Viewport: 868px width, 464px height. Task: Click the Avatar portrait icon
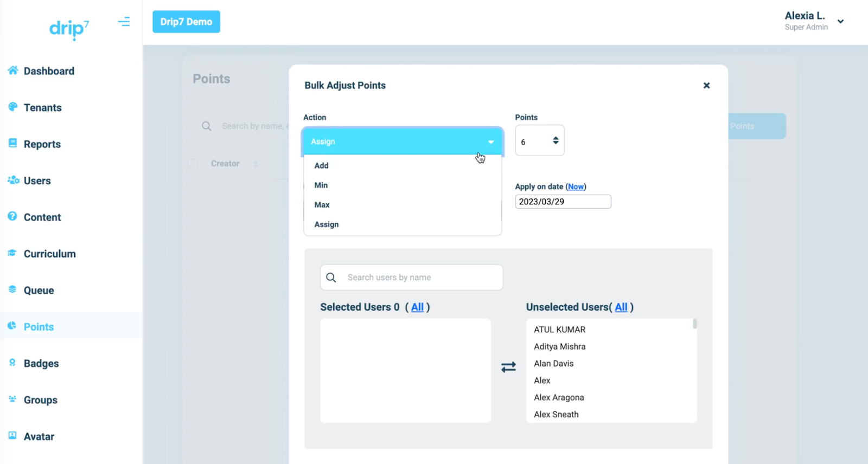[x=12, y=435]
